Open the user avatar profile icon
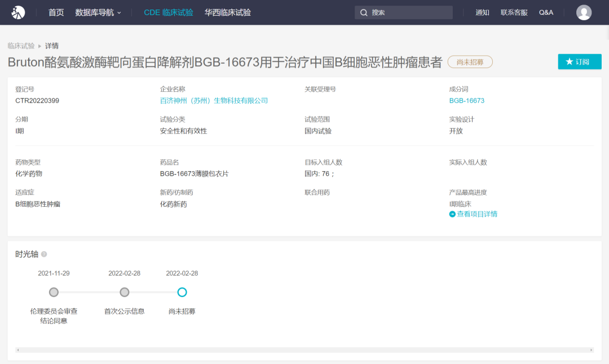 tap(584, 12)
